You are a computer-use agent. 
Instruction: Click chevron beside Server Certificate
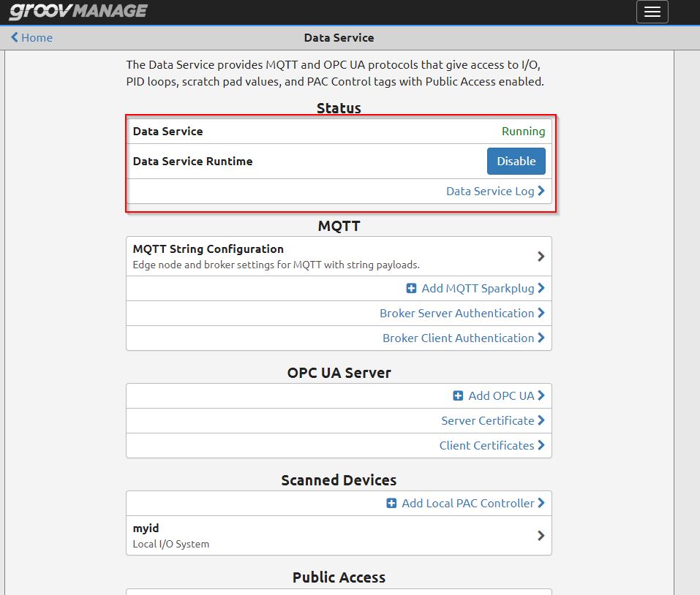541,420
